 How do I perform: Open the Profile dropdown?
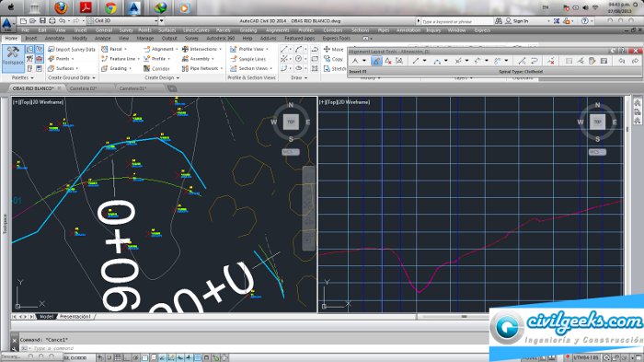[x=157, y=59]
